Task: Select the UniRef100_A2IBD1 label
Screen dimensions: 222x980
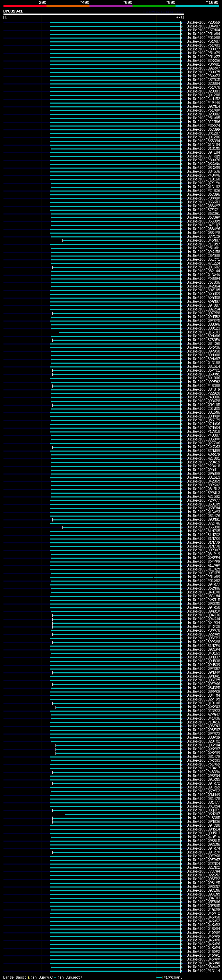Action: [203, 459]
